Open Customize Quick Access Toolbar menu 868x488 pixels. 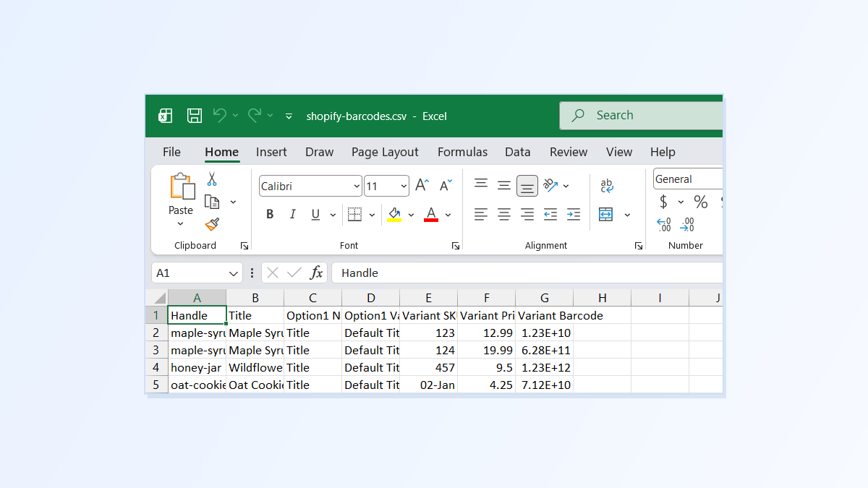click(x=289, y=116)
